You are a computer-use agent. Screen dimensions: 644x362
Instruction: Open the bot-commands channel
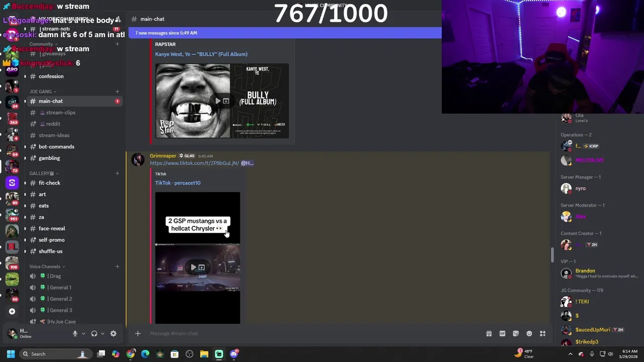(x=73, y=147)
